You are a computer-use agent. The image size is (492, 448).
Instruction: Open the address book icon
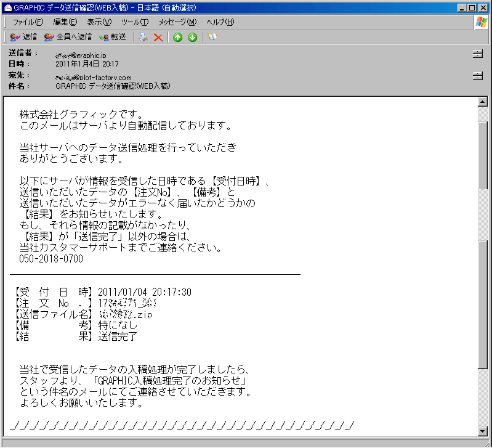tap(212, 37)
